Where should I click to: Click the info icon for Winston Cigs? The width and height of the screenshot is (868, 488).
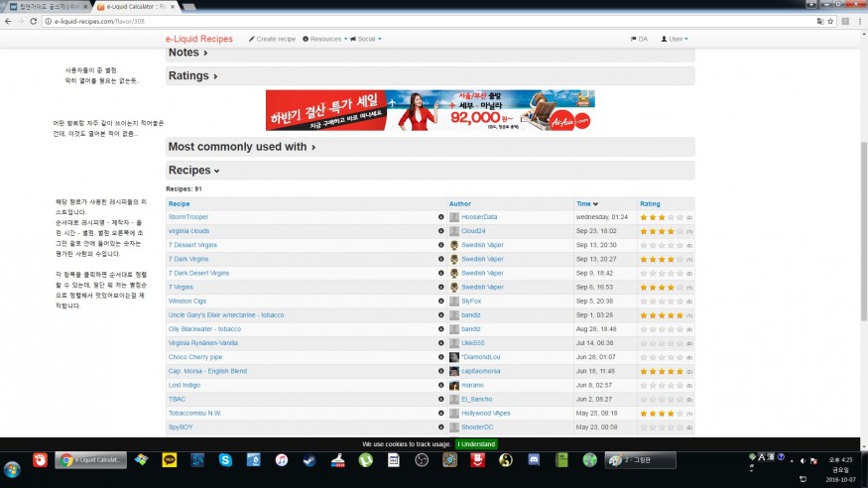(x=441, y=301)
